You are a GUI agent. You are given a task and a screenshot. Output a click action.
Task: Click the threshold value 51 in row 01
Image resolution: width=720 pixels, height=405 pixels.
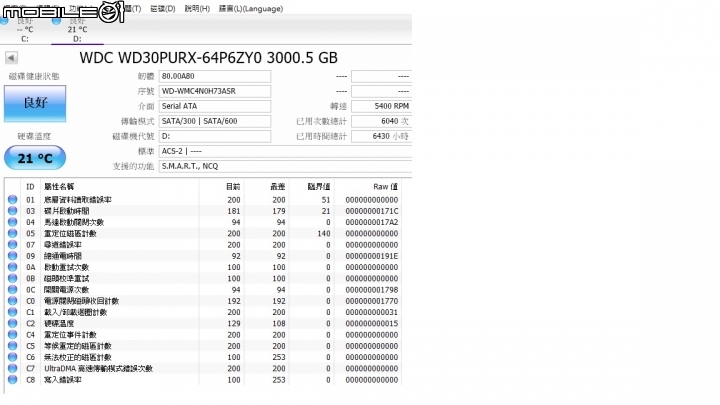(326, 200)
